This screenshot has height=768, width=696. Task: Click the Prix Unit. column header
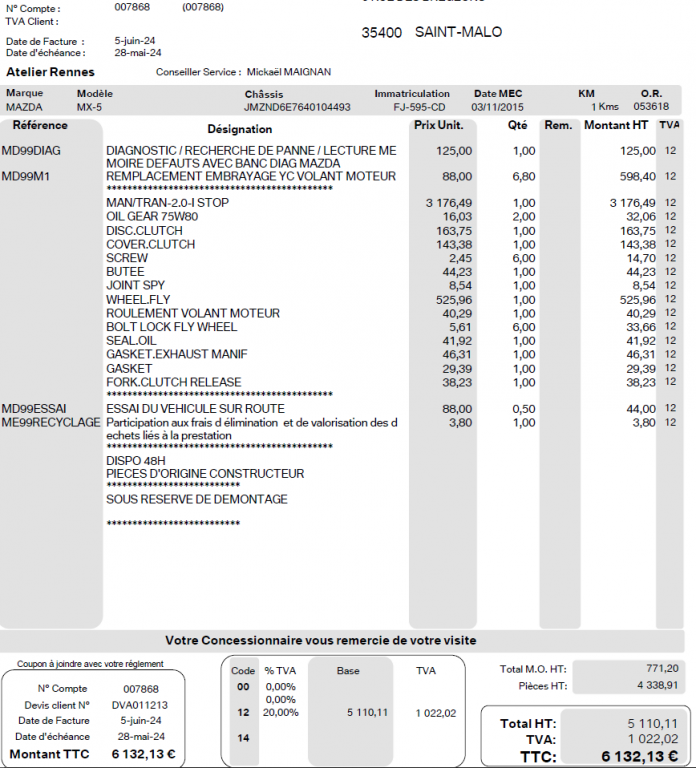[x=439, y=125]
